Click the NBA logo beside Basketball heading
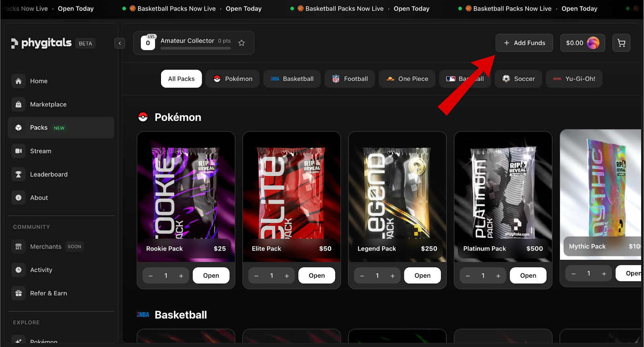Image resolution: width=644 pixels, height=347 pixels. (x=143, y=315)
